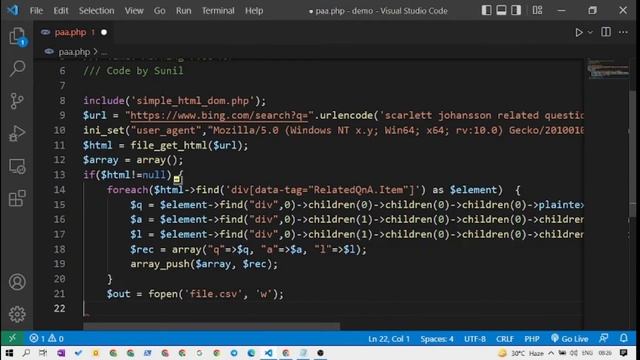Open Extensions view
The width and height of the screenshot is (640, 360).
pos(17,198)
